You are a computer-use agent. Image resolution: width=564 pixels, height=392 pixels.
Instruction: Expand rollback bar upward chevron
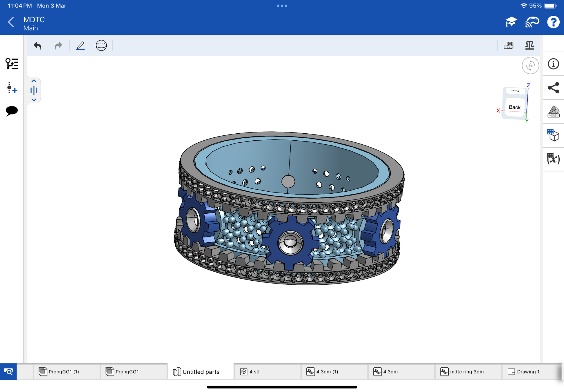coord(34,81)
